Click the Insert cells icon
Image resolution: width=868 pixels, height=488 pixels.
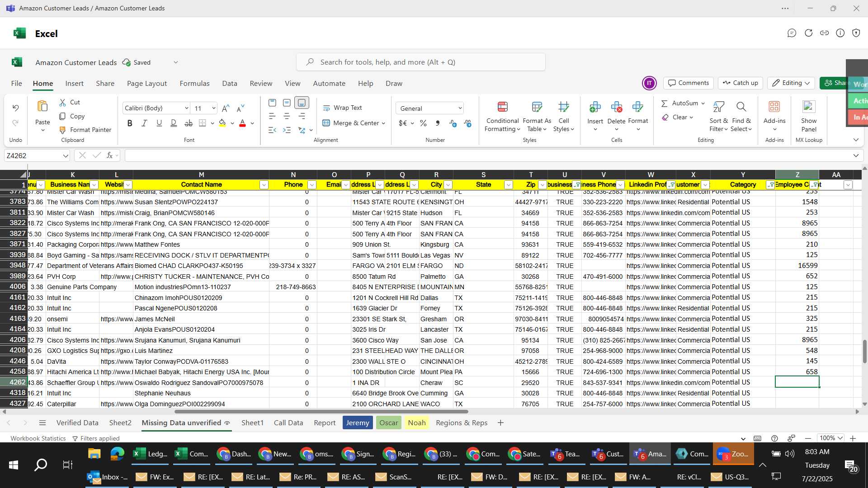coord(595,107)
